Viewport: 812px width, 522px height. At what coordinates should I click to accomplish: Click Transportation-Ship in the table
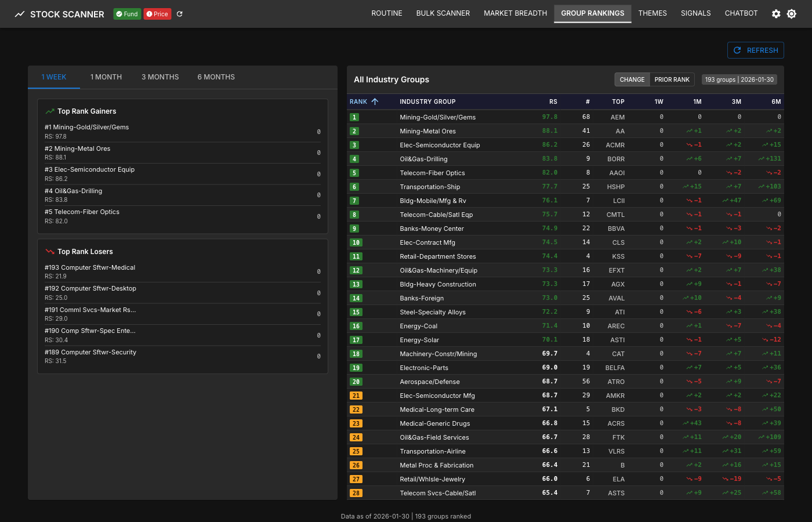[430, 187]
